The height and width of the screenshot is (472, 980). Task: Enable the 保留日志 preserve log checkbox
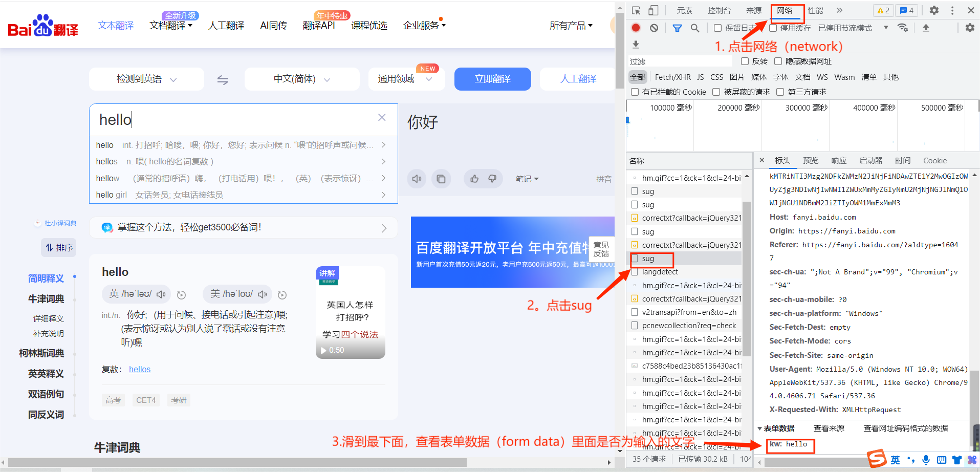(x=718, y=28)
